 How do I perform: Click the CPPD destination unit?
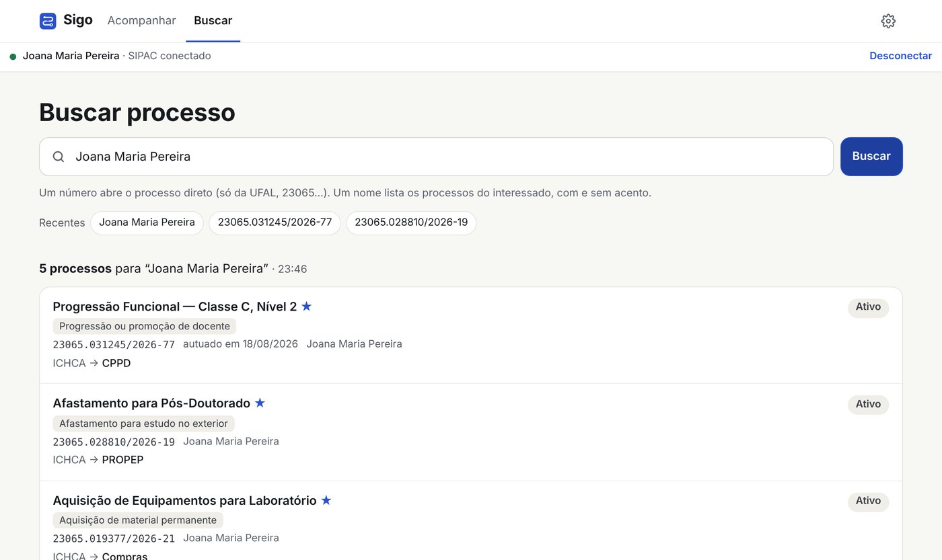(x=116, y=364)
